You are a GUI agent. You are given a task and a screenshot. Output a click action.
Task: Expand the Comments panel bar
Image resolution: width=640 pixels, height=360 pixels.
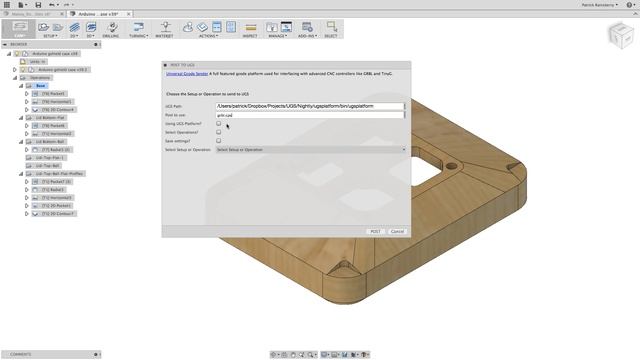click(51, 354)
